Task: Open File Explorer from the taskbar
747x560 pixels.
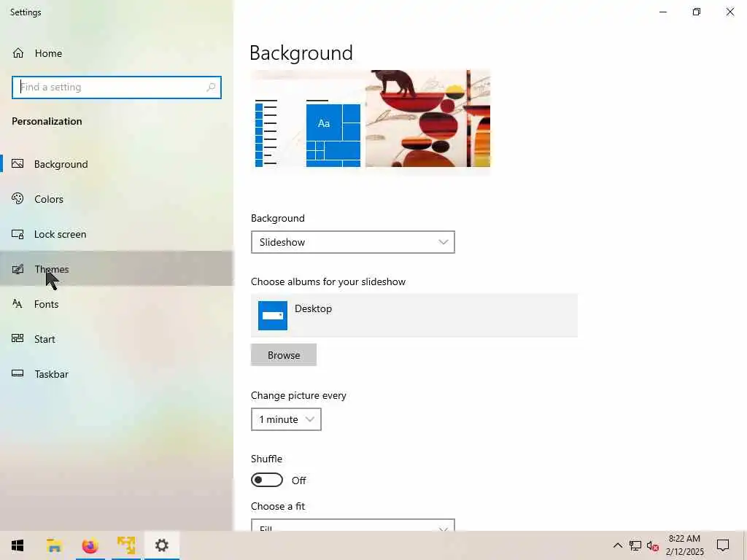Action: (x=54, y=545)
